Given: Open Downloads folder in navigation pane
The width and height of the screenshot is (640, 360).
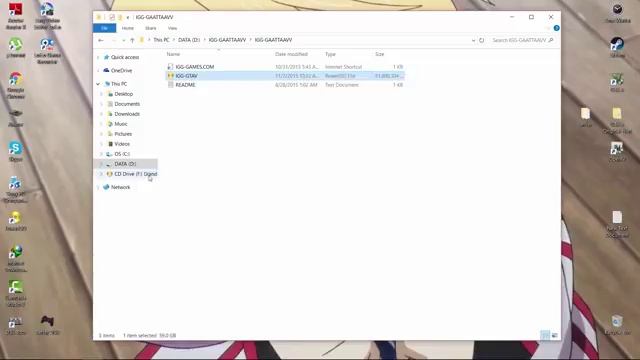Looking at the screenshot, I should [x=127, y=114].
